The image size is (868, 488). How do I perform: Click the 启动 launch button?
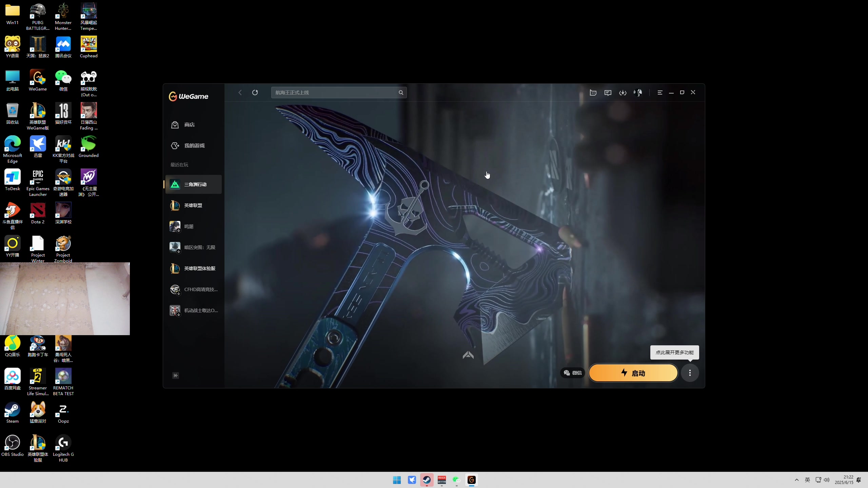click(x=633, y=373)
